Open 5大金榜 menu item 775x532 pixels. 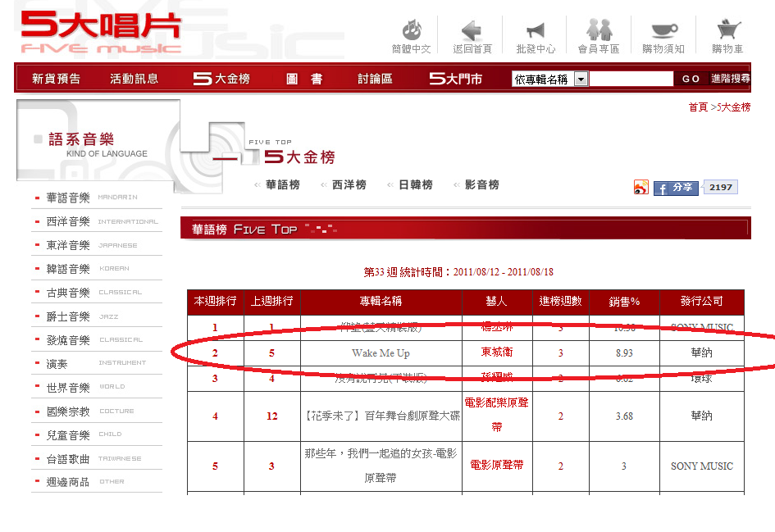click(221, 79)
